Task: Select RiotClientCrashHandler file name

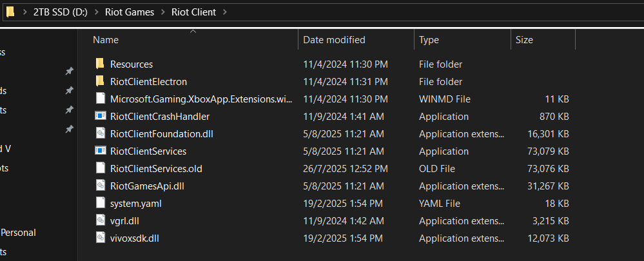Action: (x=160, y=117)
